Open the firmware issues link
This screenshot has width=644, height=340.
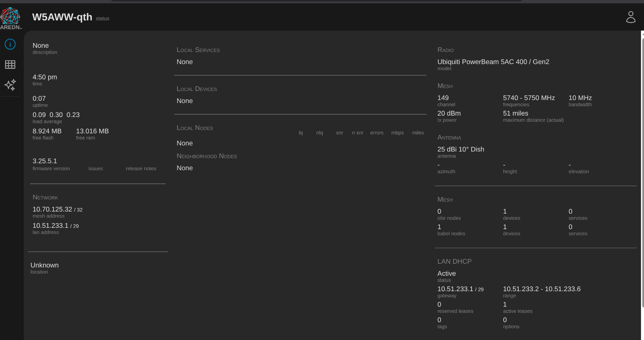coord(96,168)
